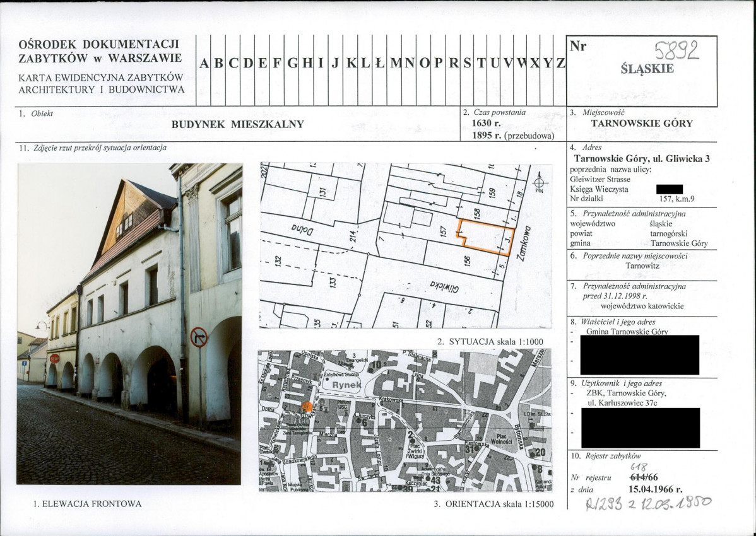Click the powiat value tarnogórski
756x536 pixels.
669,233
